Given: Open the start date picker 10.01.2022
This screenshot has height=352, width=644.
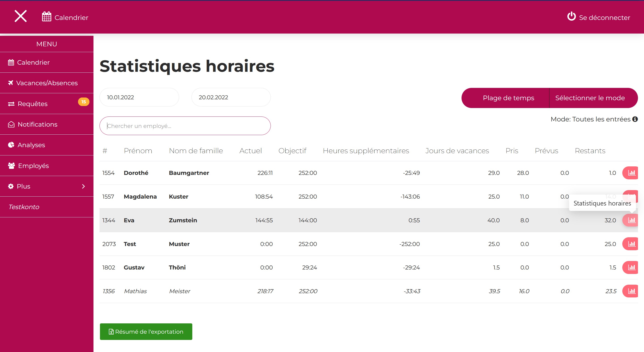Looking at the screenshot, I should (x=139, y=97).
